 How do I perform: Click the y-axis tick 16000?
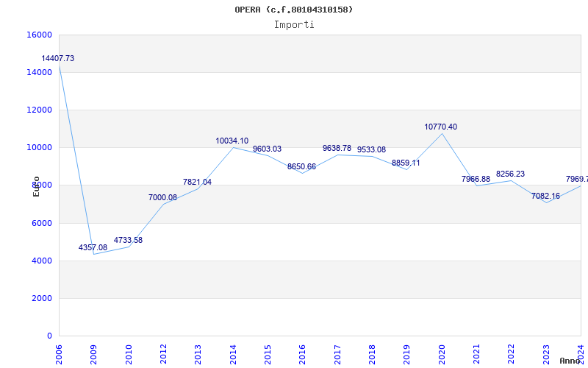pyautogui.click(x=40, y=35)
